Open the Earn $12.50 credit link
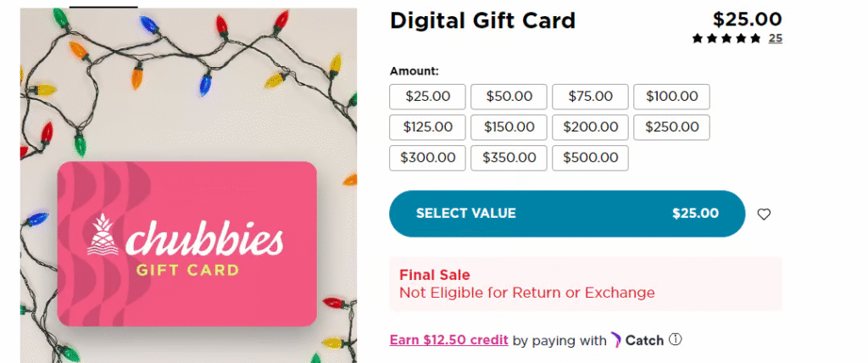The image size is (868, 363). [x=448, y=340]
